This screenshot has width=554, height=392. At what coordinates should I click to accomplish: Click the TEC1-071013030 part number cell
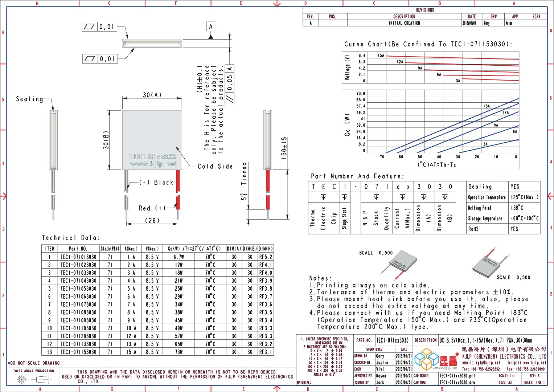click(x=78, y=257)
